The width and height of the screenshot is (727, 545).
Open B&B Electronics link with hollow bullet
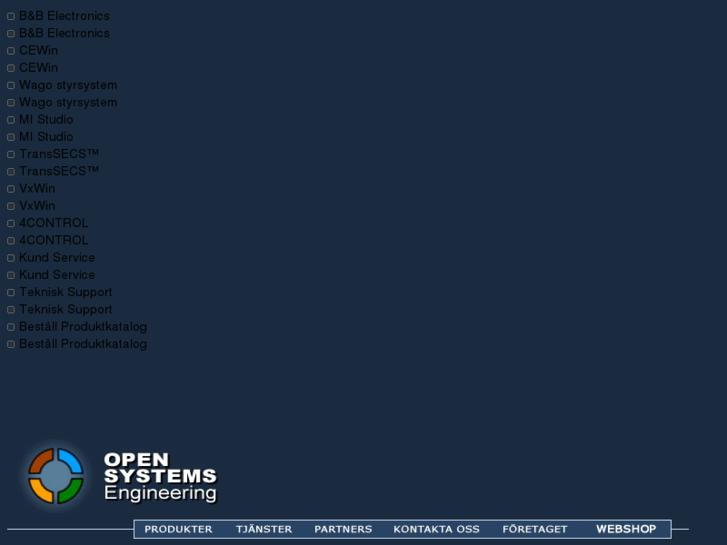[x=64, y=16]
